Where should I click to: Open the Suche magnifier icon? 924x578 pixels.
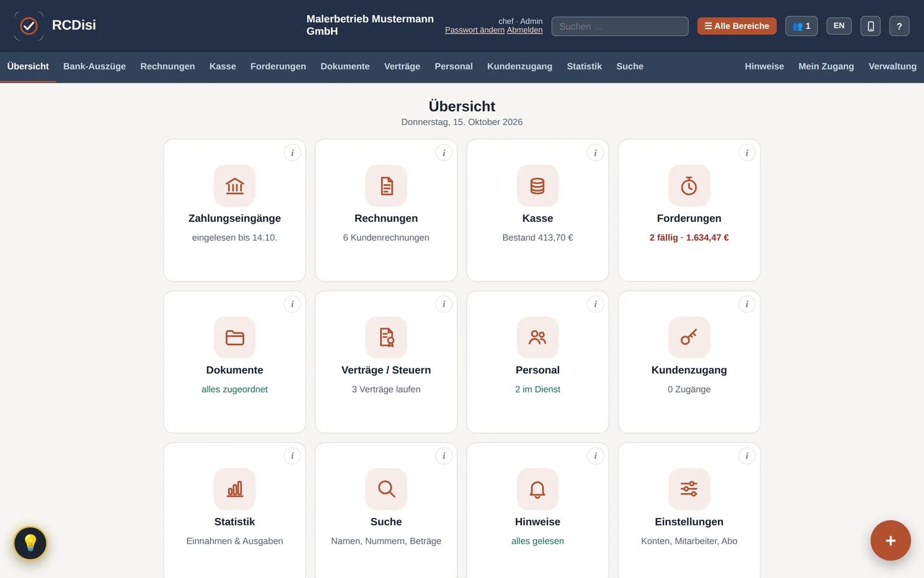pos(386,489)
